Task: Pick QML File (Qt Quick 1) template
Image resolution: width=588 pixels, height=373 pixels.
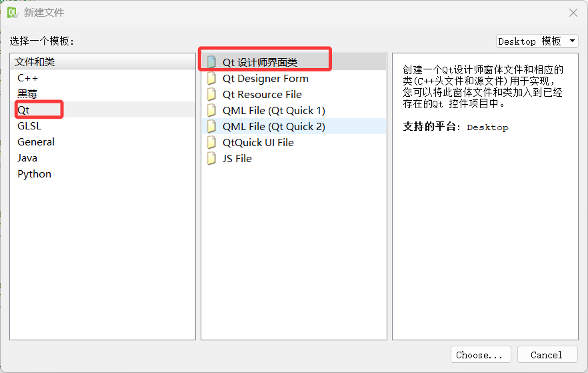Action: pyautogui.click(x=293, y=110)
